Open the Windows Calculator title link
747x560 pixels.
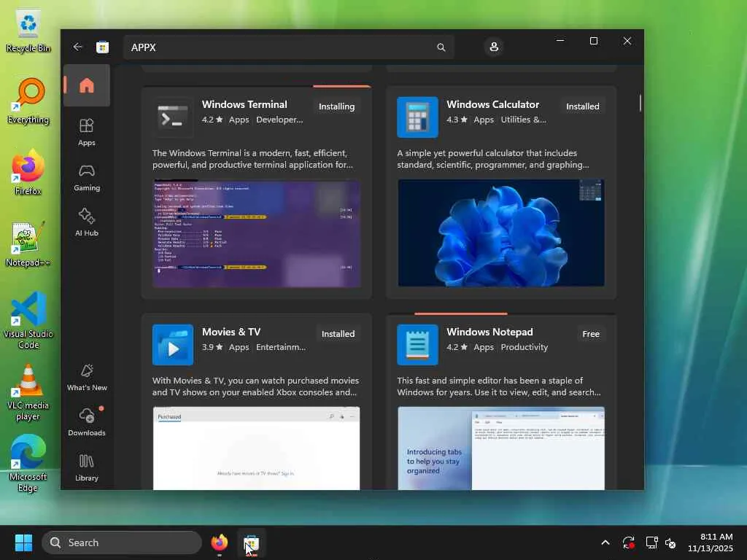pos(492,104)
